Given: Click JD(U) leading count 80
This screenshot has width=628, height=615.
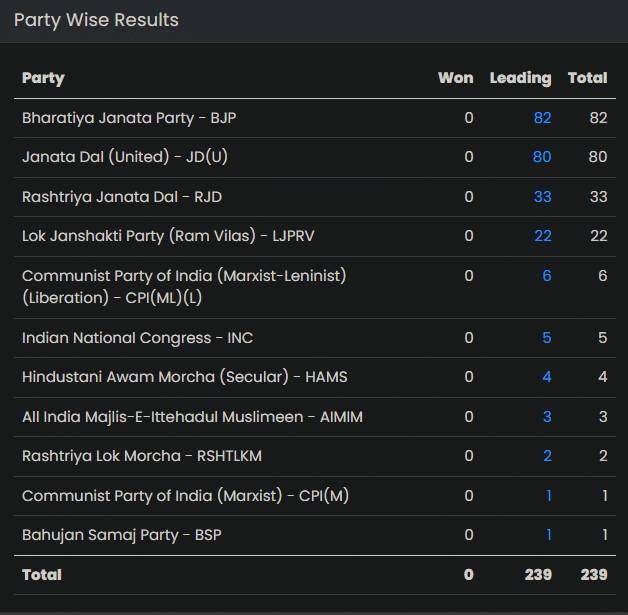Looking at the screenshot, I should coord(542,157).
